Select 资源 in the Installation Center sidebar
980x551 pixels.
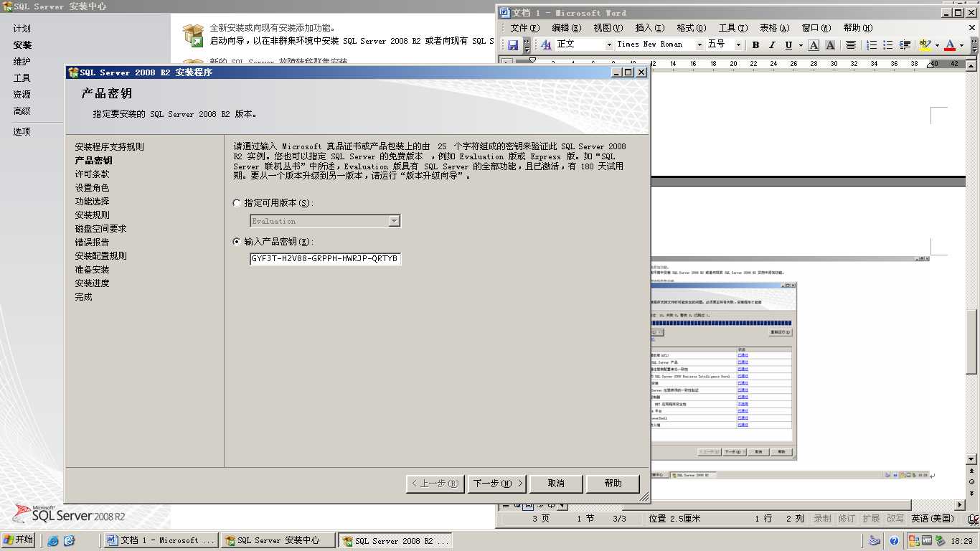pyautogui.click(x=22, y=95)
